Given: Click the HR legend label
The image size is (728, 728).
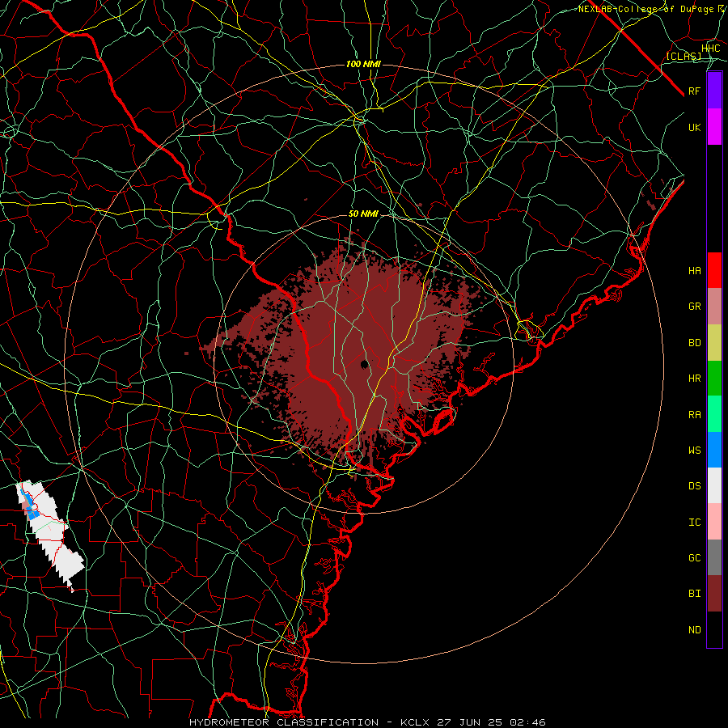Looking at the screenshot, I should (694, 379).
